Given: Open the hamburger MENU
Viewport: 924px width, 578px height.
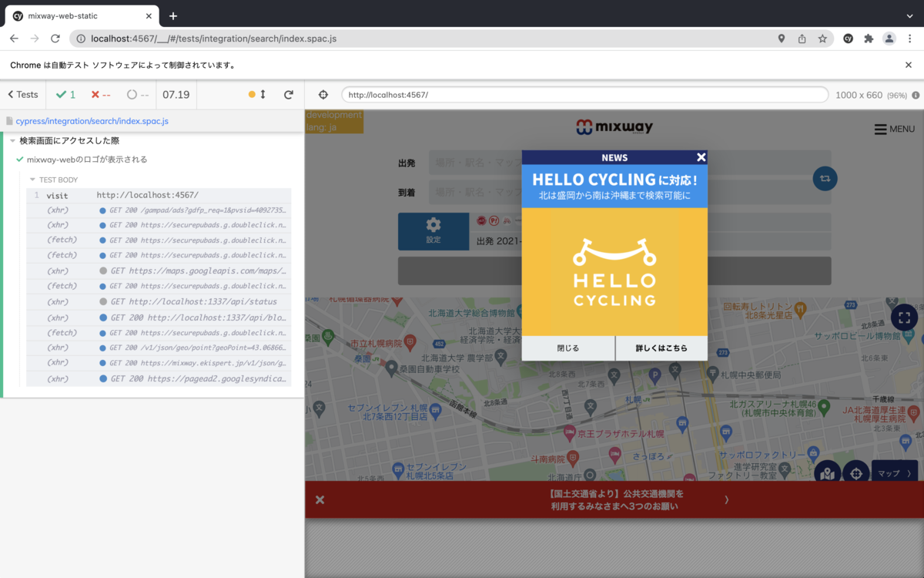Looking at the screenshot, I should click(894, 129).
